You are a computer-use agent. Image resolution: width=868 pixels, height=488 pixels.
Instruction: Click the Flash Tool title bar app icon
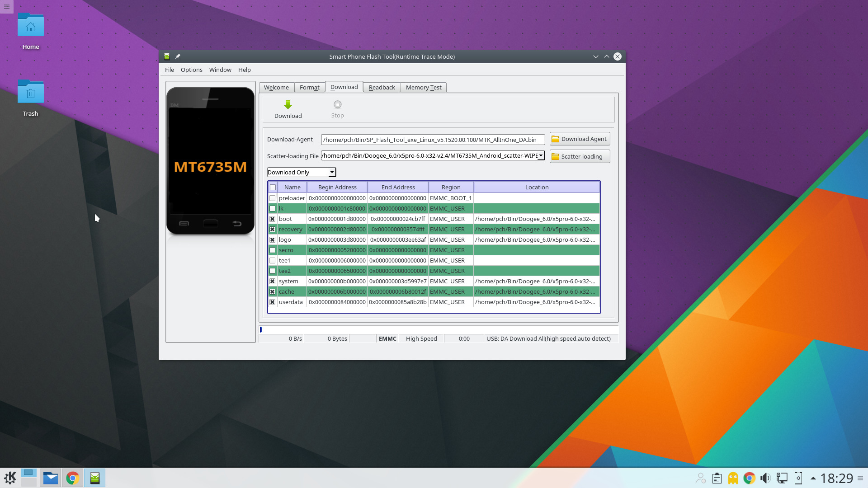pyautogui.click(x=167, y=56)
